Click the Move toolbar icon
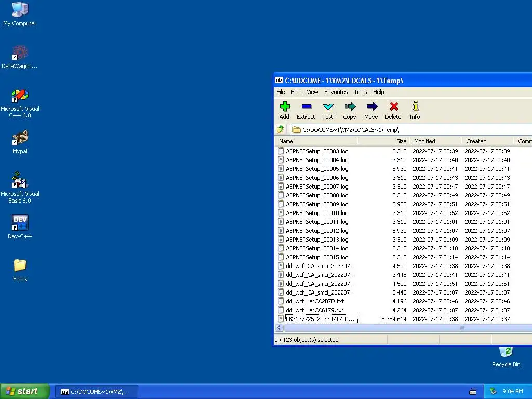The height and width of the screenshot is (399, 532). point(371,107)
